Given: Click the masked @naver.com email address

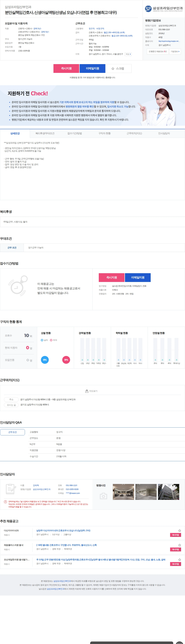Looking at the screenshot, I should [73, 493].
